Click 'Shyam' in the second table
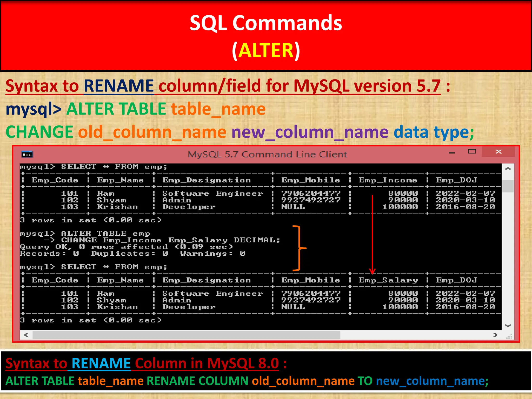The image size is (532, 399). (x=112, y=300)
